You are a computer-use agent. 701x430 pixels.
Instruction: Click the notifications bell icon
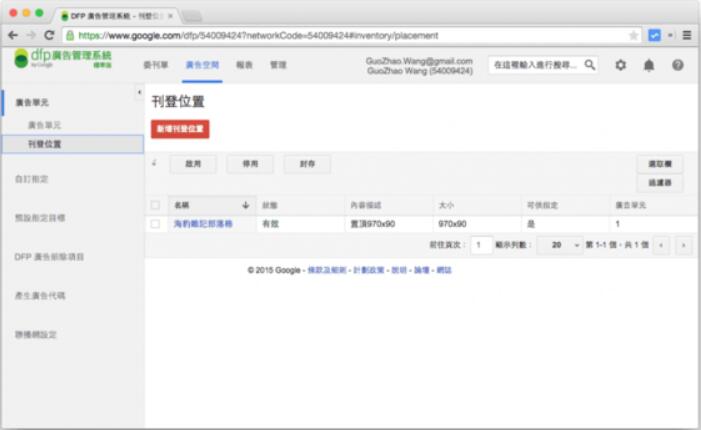coord(648,65)
